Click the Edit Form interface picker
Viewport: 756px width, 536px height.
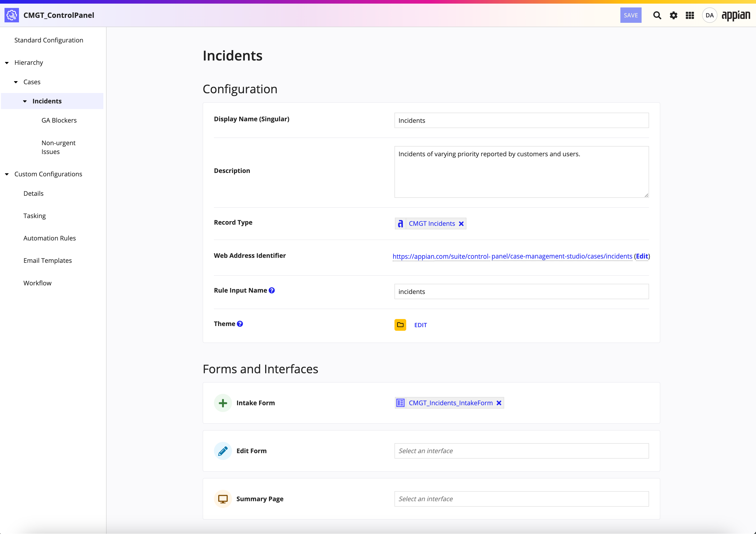pos(521,451)
